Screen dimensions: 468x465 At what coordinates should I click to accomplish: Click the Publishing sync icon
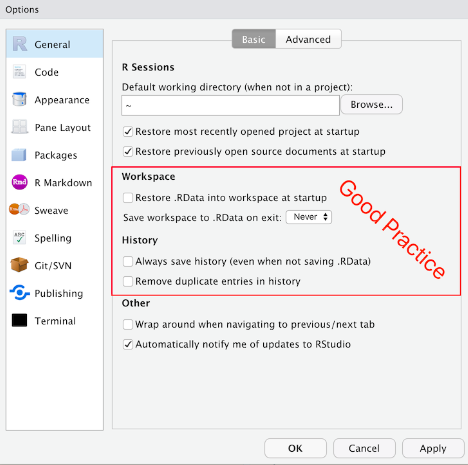tap(19, 293)
